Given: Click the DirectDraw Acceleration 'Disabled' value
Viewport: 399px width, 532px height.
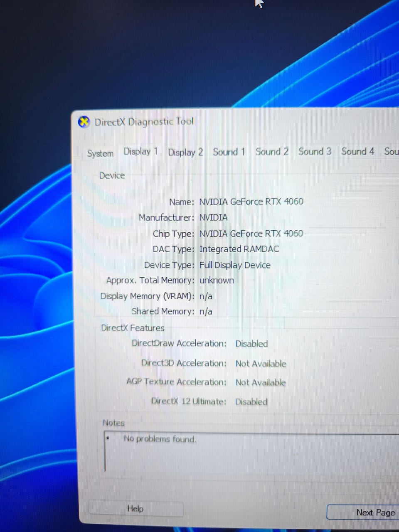Looking at the screenshot, I should [251, 344].
